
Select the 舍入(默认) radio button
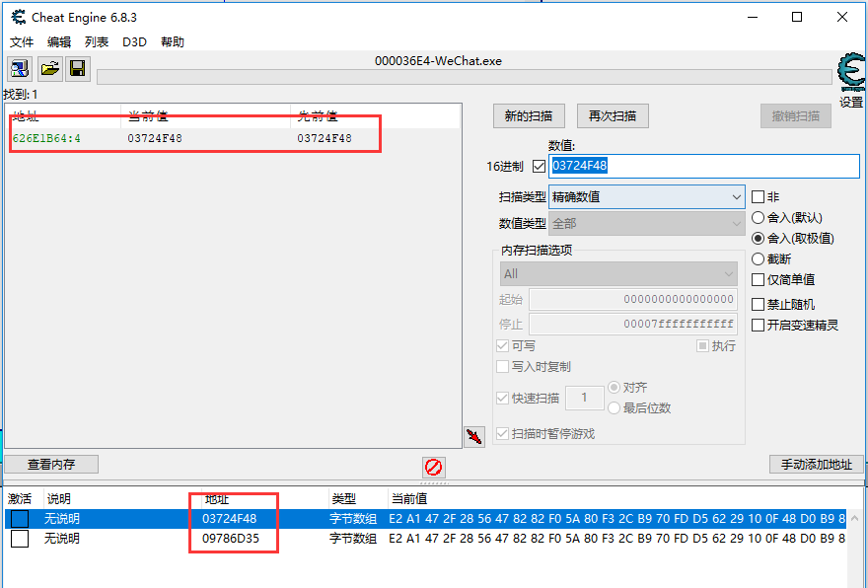click(758, 218)
